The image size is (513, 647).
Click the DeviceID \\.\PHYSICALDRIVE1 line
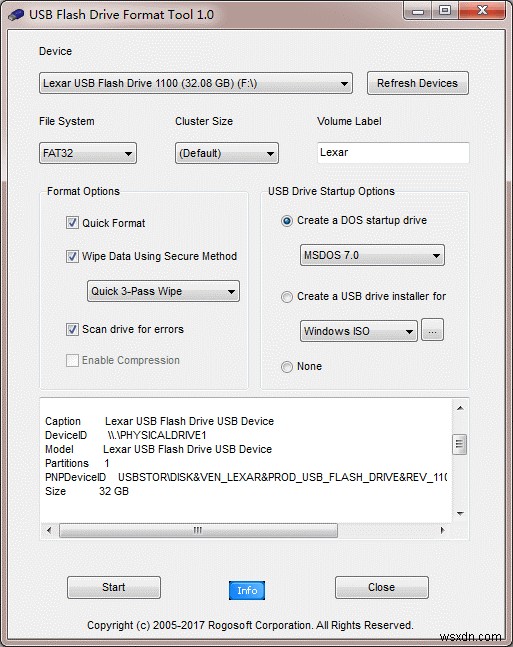pyautogui.click(x=125, y=435)
